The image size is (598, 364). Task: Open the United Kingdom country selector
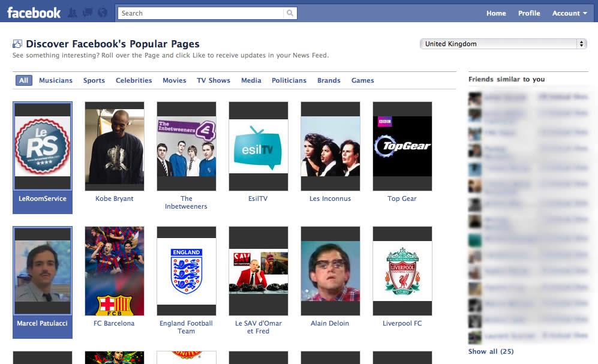pyautogui.click(x=503, y=44)
